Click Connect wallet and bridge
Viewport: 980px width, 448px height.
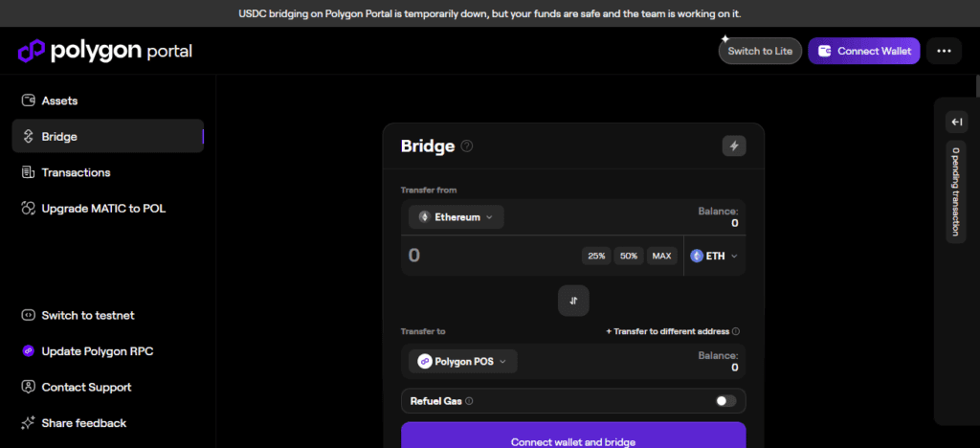click(x=573, y=436)
